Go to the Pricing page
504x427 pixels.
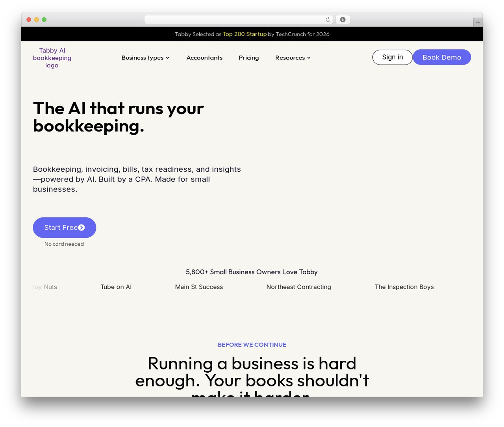pyautogui.click(x=249, y=58)
